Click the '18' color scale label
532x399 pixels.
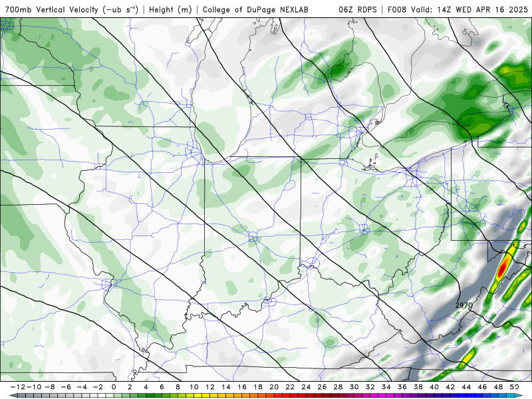(258, 387)
